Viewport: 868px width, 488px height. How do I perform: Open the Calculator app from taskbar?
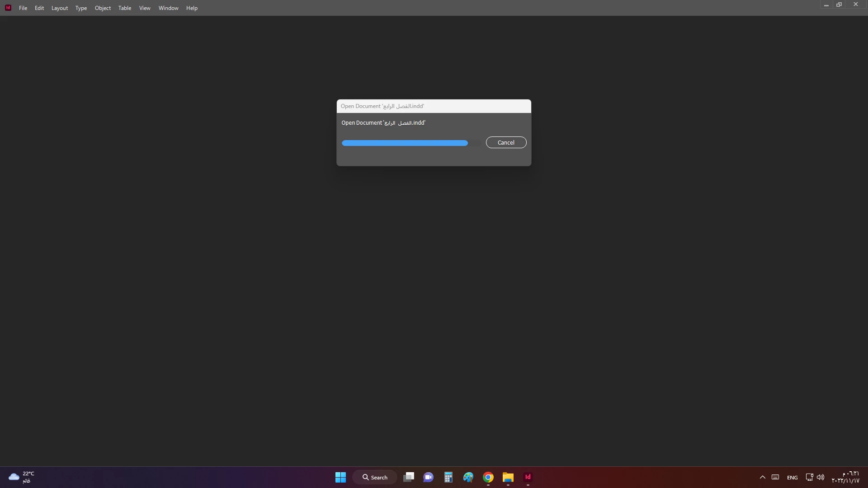pos(448,477)
